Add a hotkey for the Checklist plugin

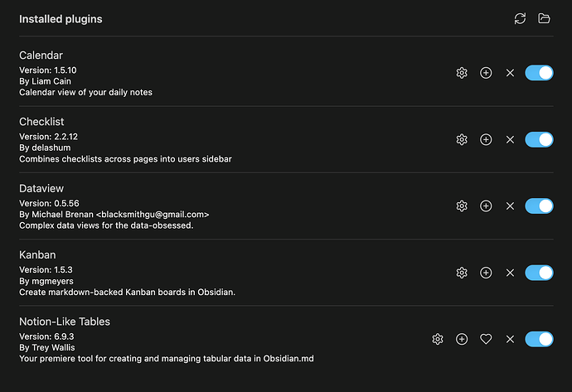point(486,140)
